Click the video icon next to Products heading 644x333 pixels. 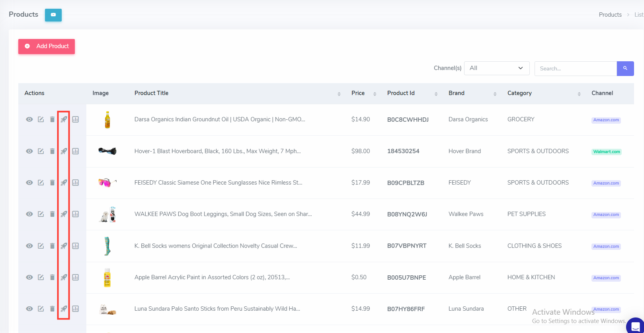tap(53, 15)
